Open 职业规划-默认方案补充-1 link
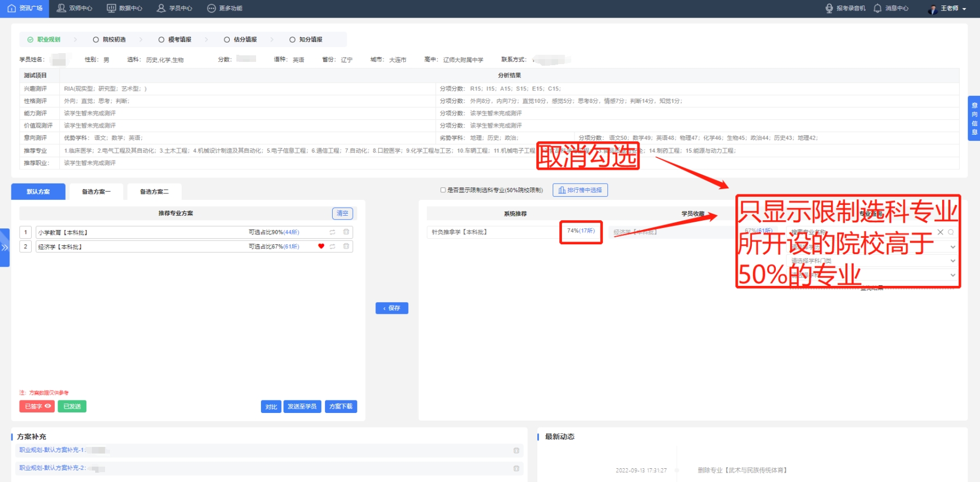 click(x=53, y=450)
